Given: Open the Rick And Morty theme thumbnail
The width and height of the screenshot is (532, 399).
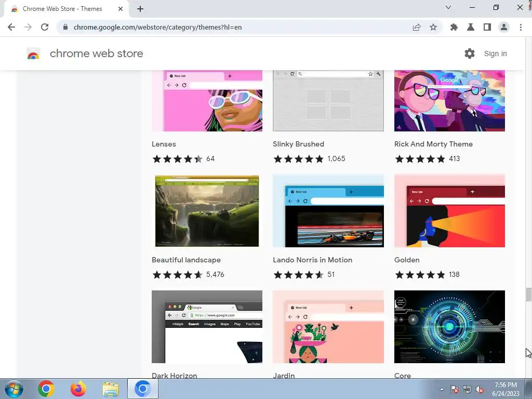Looking at the screenshot, I should [449, 101].
